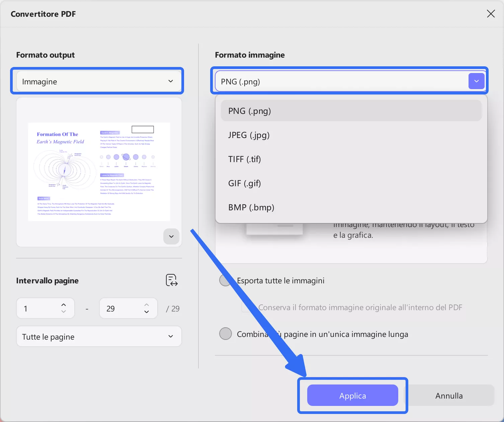
Task: Check 'Conserva il formato immagine originale all'interno del PDF'
Action: click(247, 307)
